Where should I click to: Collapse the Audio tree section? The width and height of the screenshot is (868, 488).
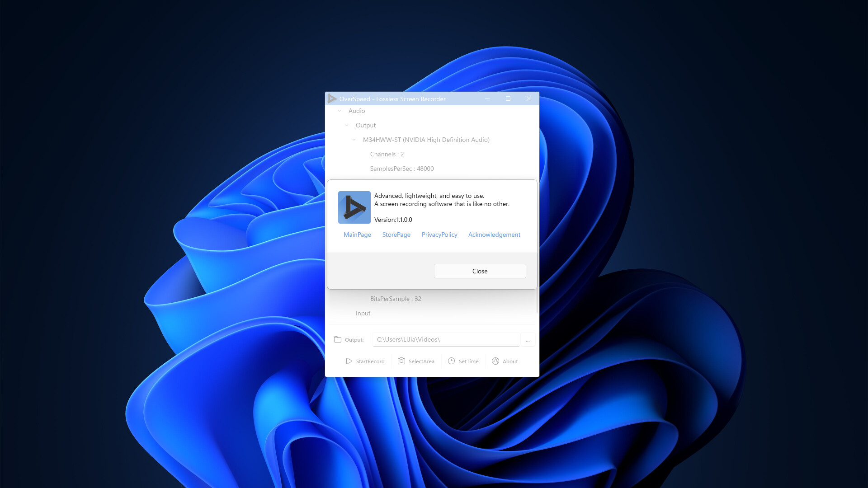tap(340, 111)
